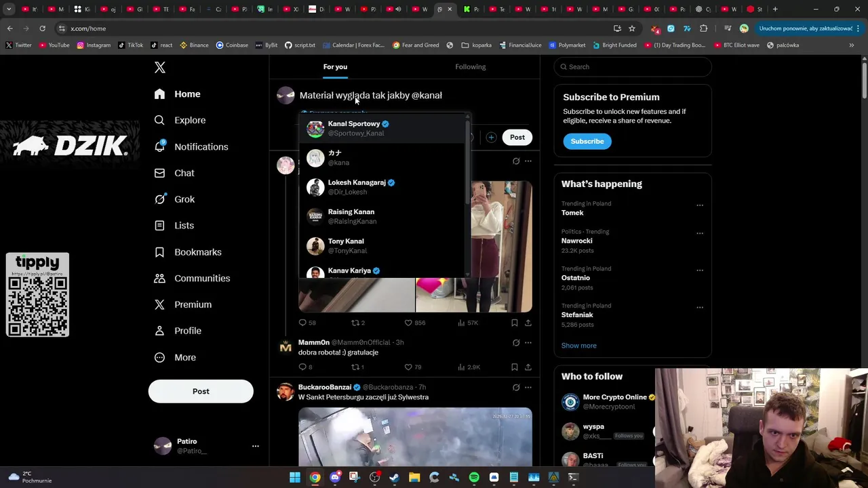The image size is (868, 488).
Task: Open Chat messages
Action: 174,173
